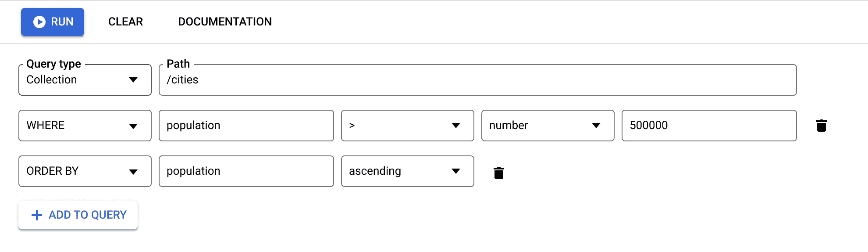The height and width of the screenshot is (252, 868).
Task: Expand the ORDER BY clause dropdown
Action: point(85,171)
